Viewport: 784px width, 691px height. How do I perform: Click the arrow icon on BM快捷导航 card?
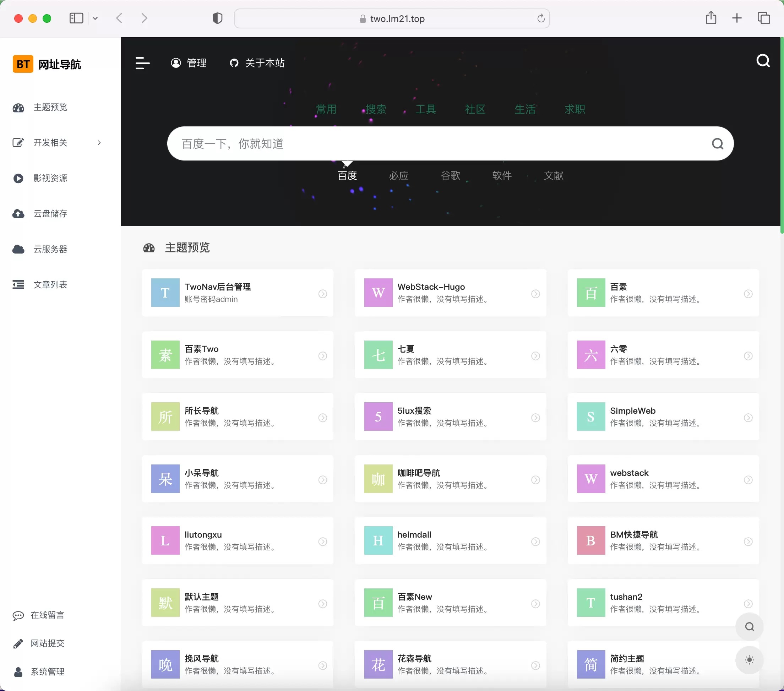(748, 542)
